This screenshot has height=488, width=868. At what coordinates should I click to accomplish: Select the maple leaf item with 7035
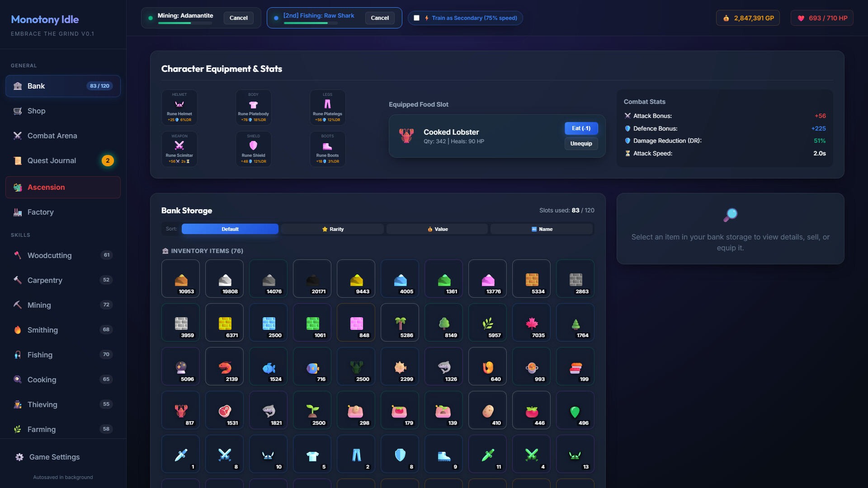[x=532, y=323]
